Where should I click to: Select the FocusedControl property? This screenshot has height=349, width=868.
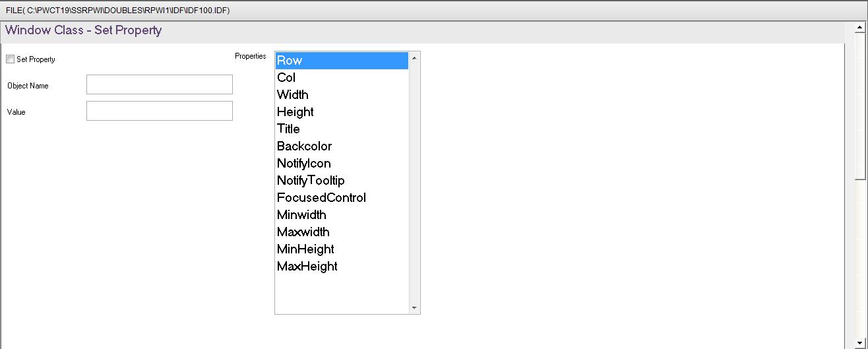click(342, 198)
